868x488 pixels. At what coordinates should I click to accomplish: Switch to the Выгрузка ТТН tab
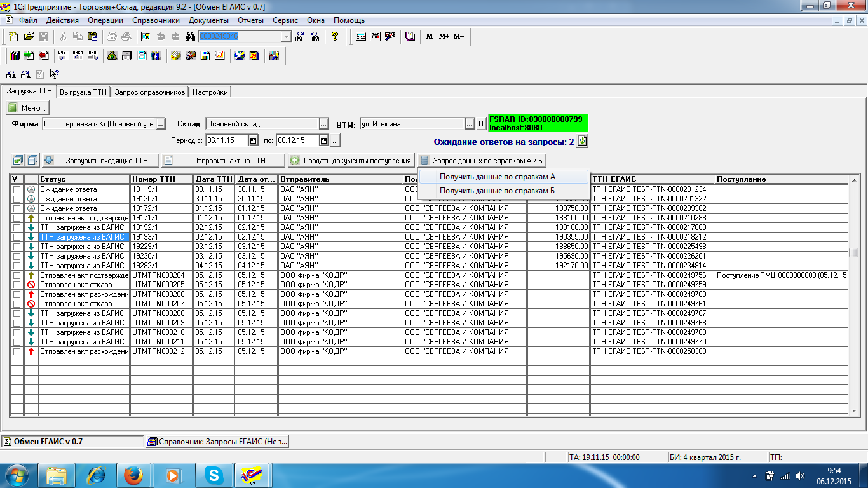click(x=83, y=92)
